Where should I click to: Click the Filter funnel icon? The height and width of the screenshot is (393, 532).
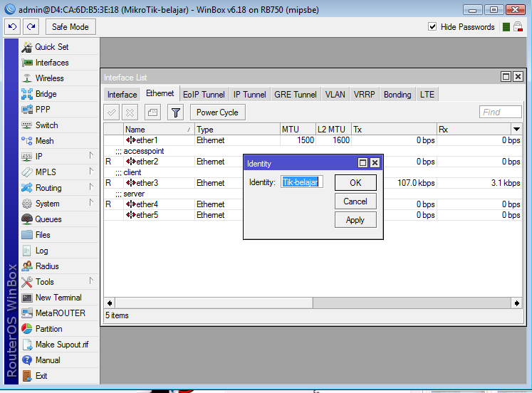(x=175, y=112)
